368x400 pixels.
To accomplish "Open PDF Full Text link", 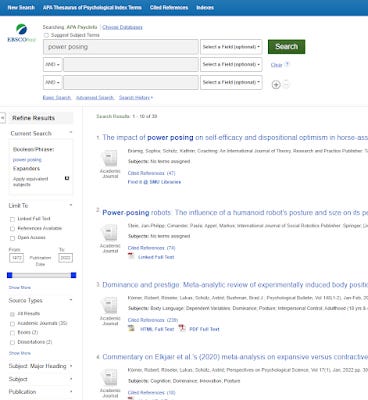I will [204, 329].
